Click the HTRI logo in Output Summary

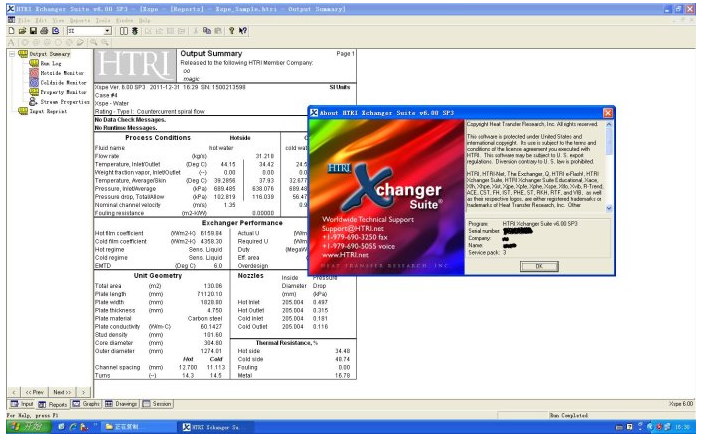[x=135, y=66]
